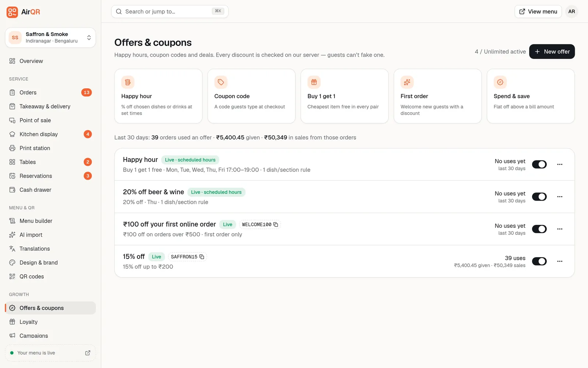588x368 pixels.
Task: Go to QR codes page
Action: pyautogui.click(x=50, y=276)
